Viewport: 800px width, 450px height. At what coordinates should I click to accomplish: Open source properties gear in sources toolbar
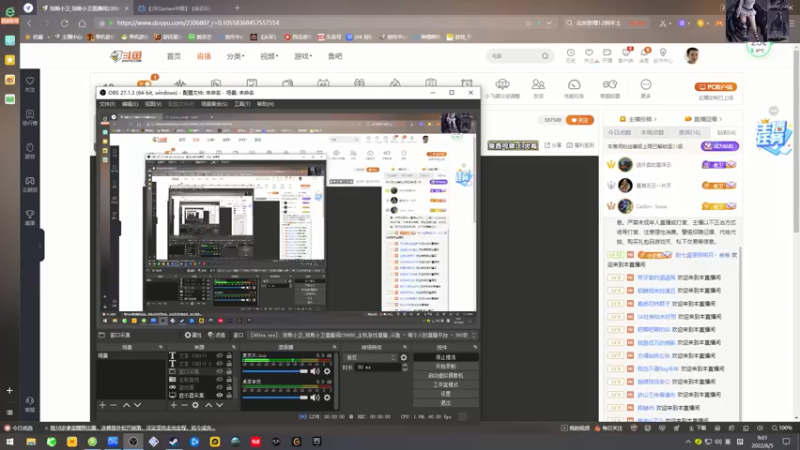tap(195, 405)
